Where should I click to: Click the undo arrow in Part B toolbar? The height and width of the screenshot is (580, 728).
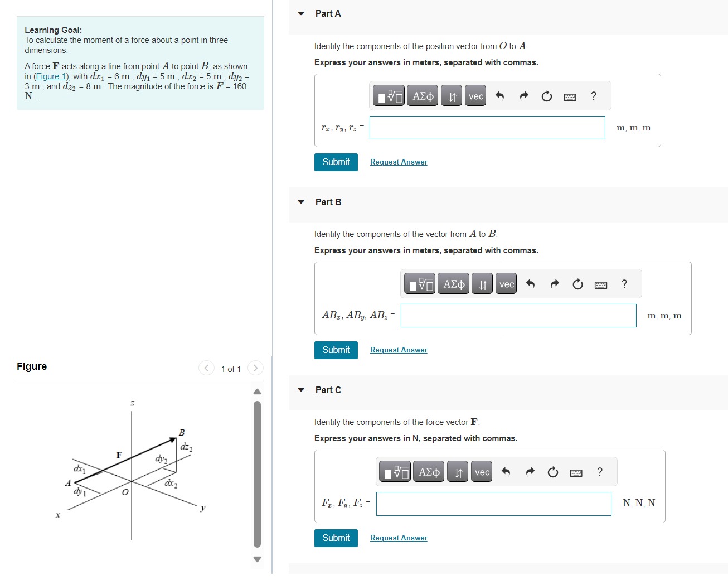point(530,283)
